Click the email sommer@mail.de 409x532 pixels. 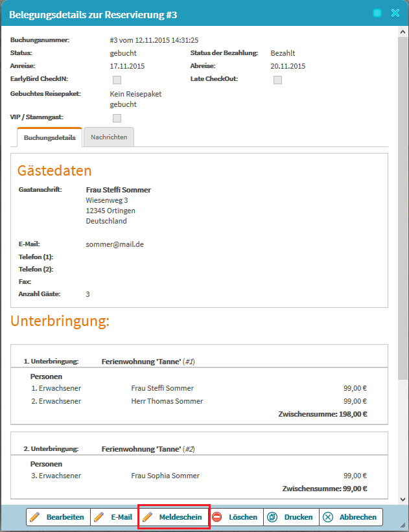tap(115, 244)
